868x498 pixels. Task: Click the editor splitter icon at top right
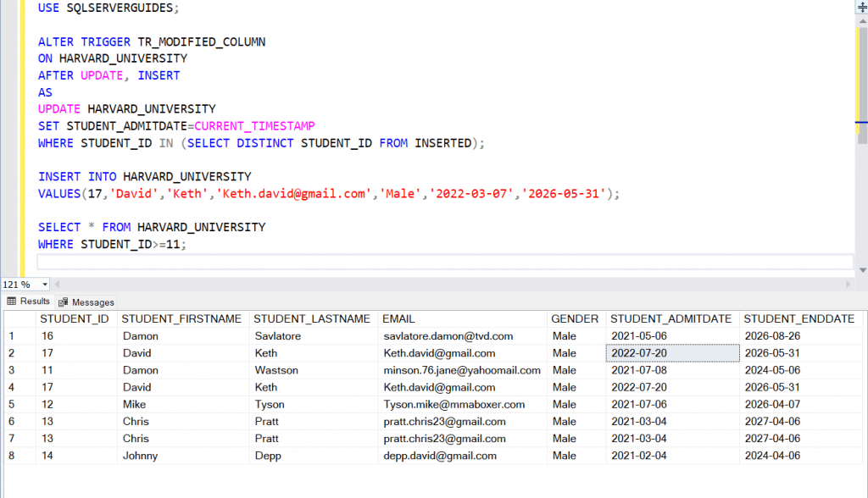point(861,8)
